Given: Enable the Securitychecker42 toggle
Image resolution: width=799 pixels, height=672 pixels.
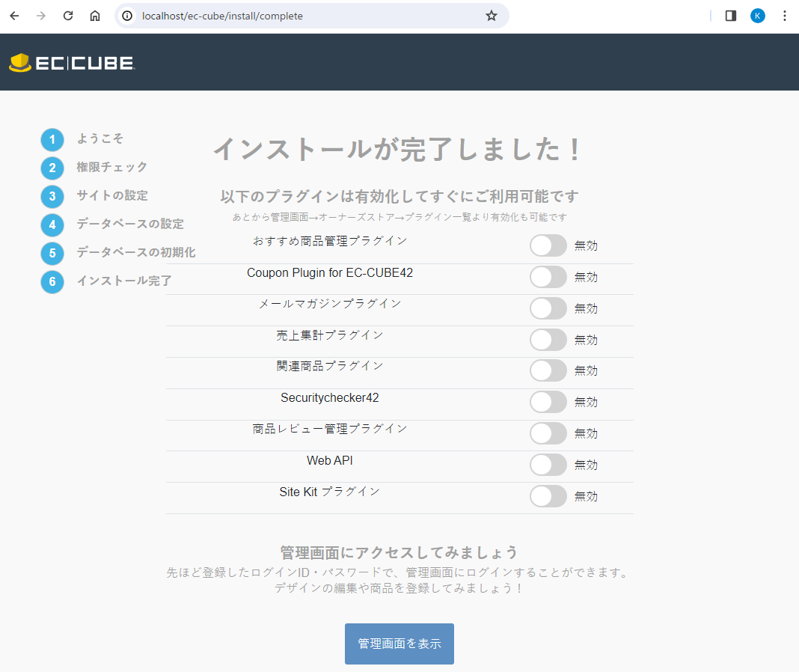Looking at the screenshot, I should click(548, 402).
